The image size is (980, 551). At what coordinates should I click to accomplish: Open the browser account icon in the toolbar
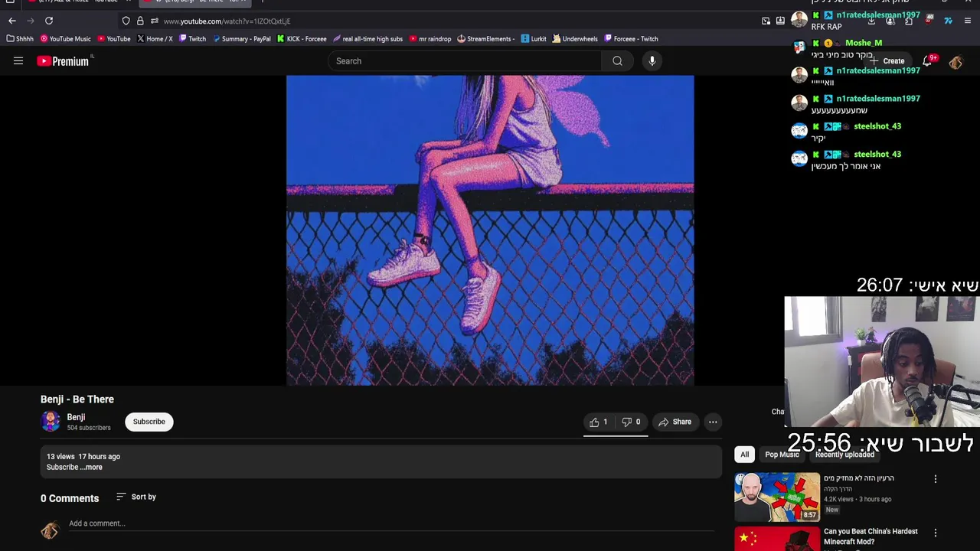pos(890,21)
